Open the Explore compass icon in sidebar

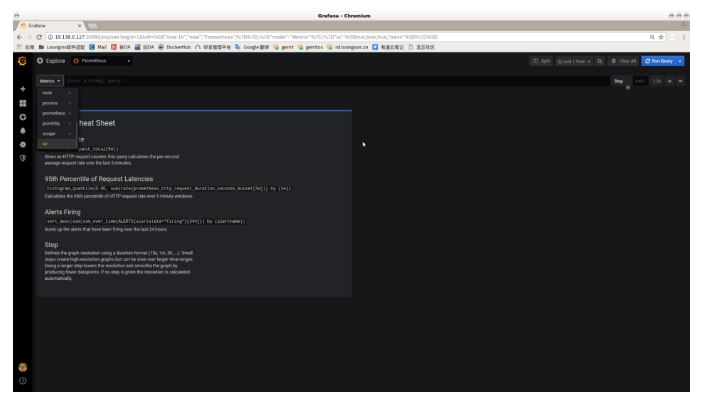pyautogui.click(x=23, y=117)
